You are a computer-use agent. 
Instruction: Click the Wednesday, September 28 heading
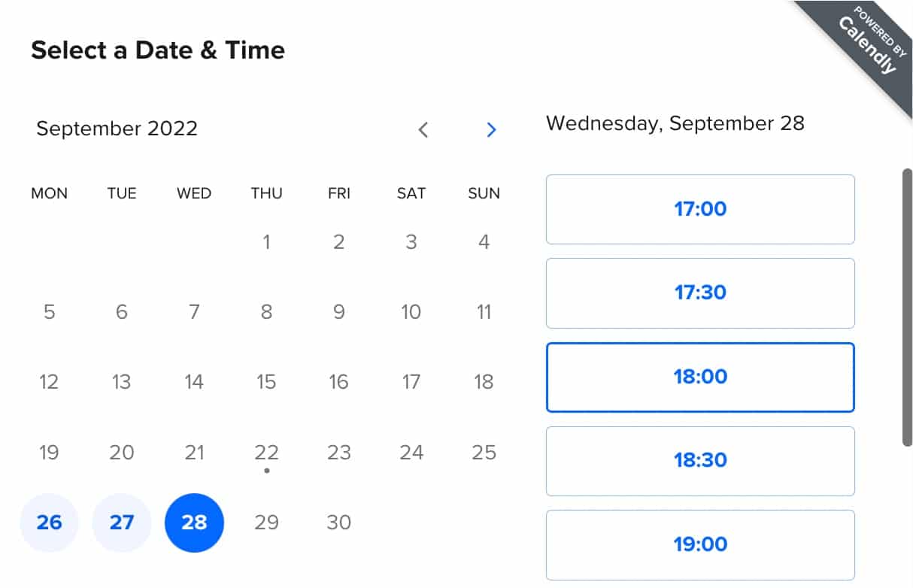675,123
